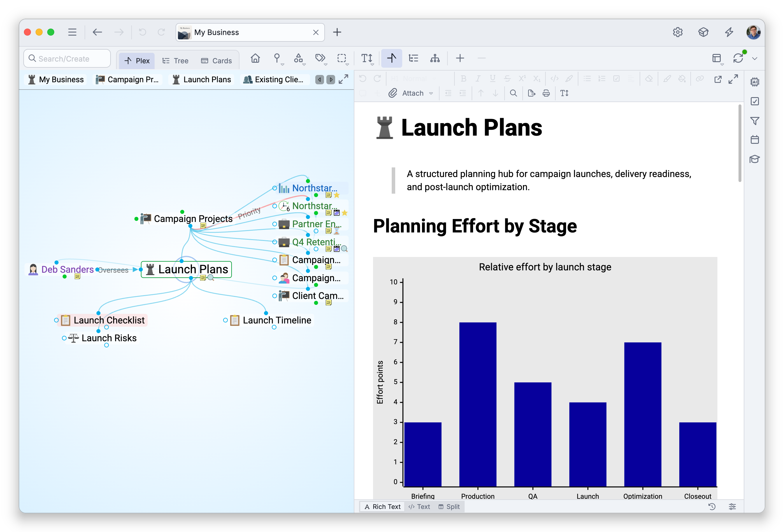Click the sync status icon
Screen dimensions: 784x532
coord(738,58)
